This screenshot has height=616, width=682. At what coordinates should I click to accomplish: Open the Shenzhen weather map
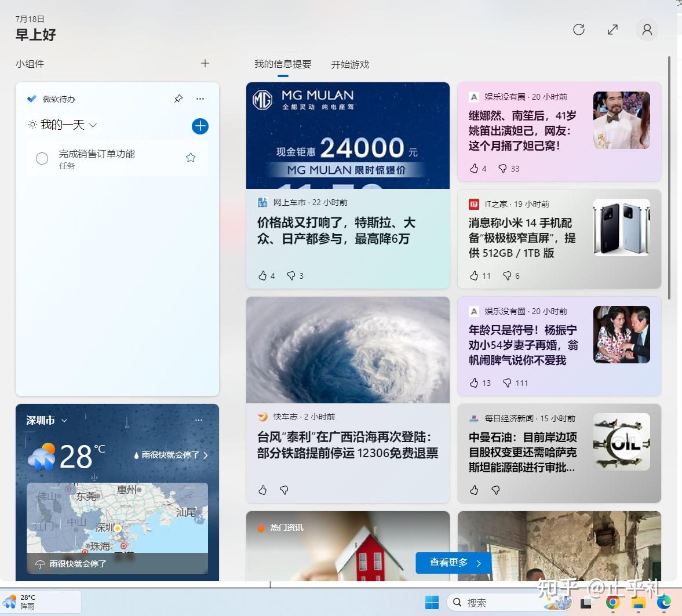[117, 528]
